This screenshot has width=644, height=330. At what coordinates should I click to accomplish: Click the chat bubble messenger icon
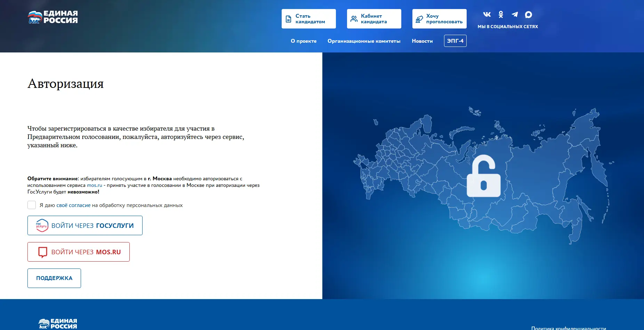coord(529,15)
